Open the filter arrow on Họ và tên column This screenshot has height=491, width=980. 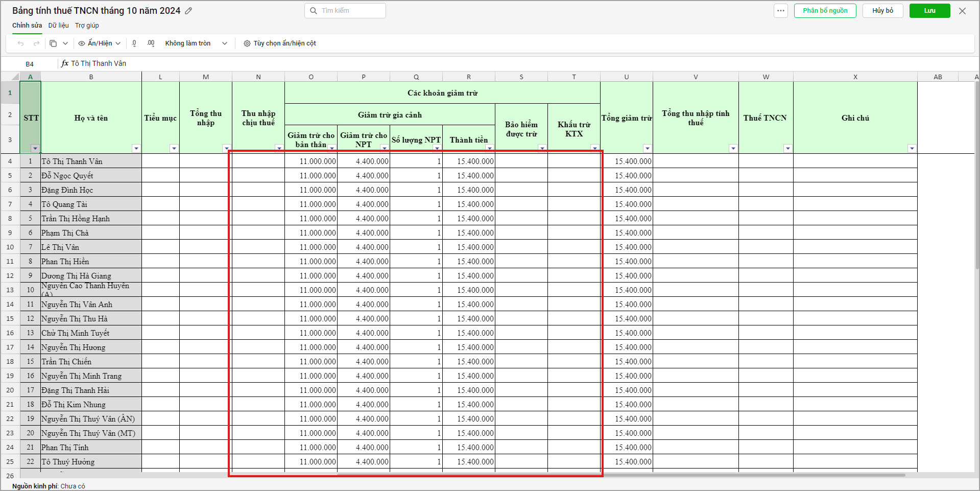tap(136, 148)
